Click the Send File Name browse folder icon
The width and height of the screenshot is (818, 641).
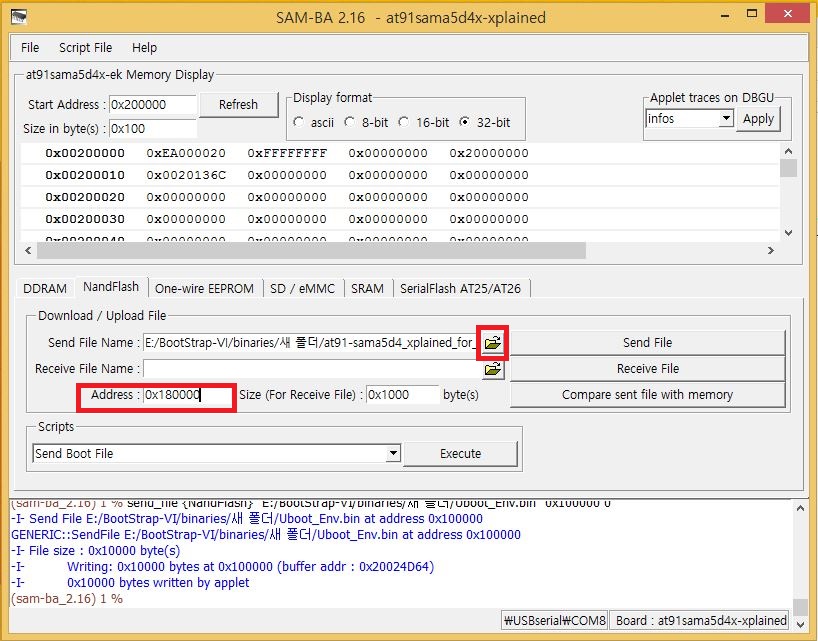tap(492, 343)
